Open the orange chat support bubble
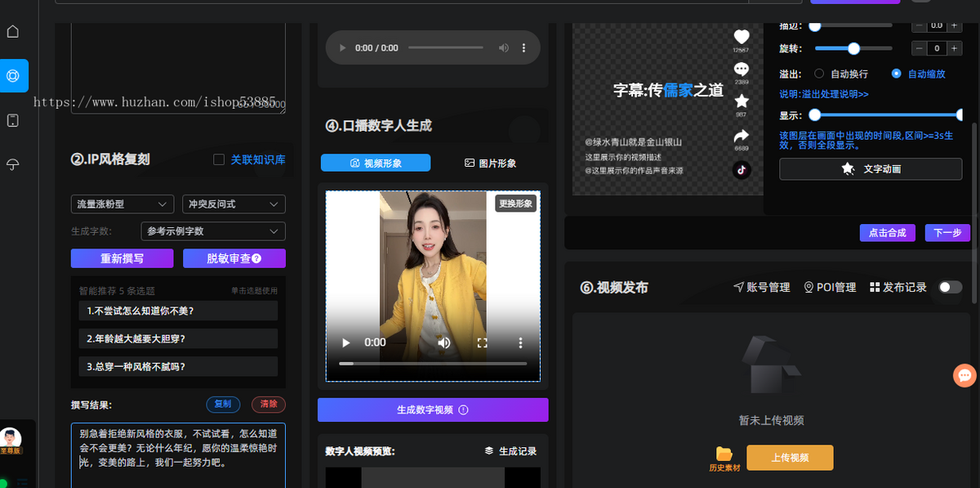 tap(965, 376)
